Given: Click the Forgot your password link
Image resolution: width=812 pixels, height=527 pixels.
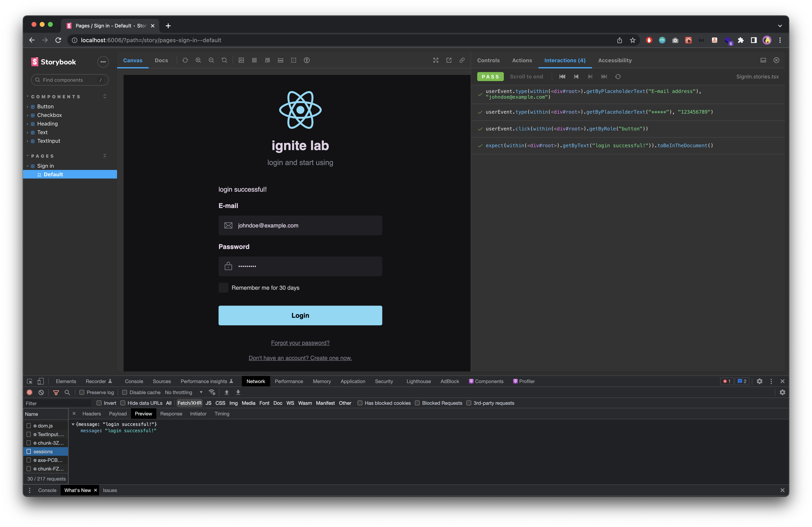Looking at the screenshot, I should tap(300, 343).
